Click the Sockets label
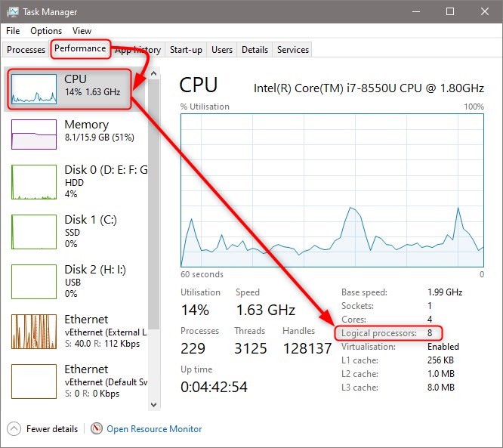This screenshot has height=448, width=503. [x=357, y=306]
